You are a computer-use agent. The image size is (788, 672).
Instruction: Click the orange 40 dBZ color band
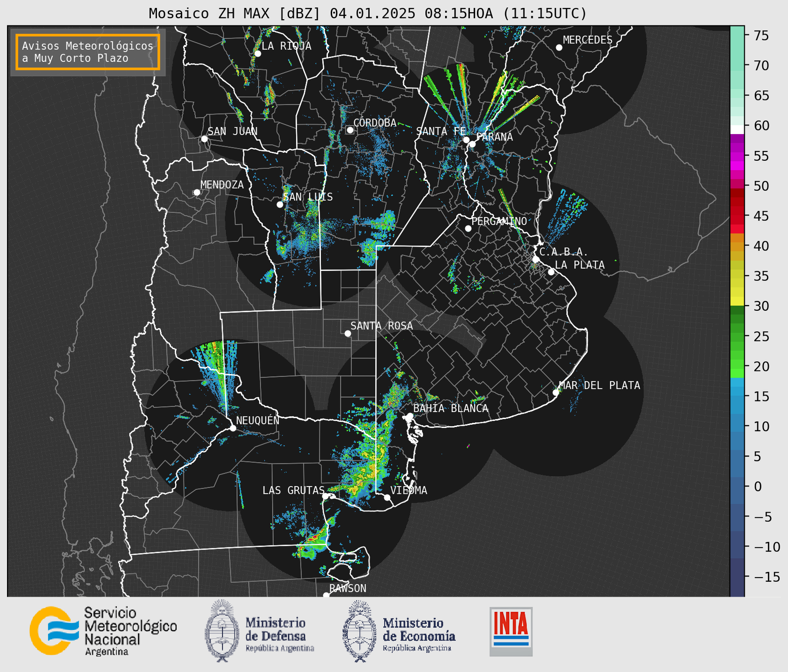[x=737, y=246]
